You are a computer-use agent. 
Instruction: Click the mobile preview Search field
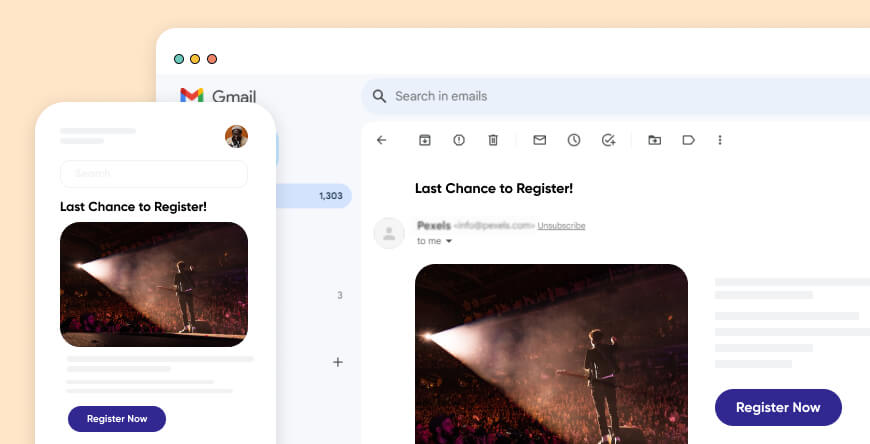pyautogui.click(x=154, y=174)
